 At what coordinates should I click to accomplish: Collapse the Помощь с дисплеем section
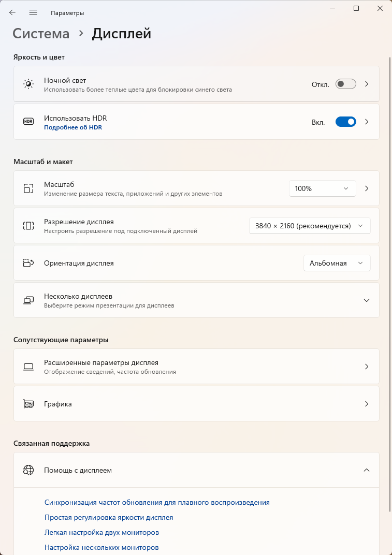[x=367, y=470]
